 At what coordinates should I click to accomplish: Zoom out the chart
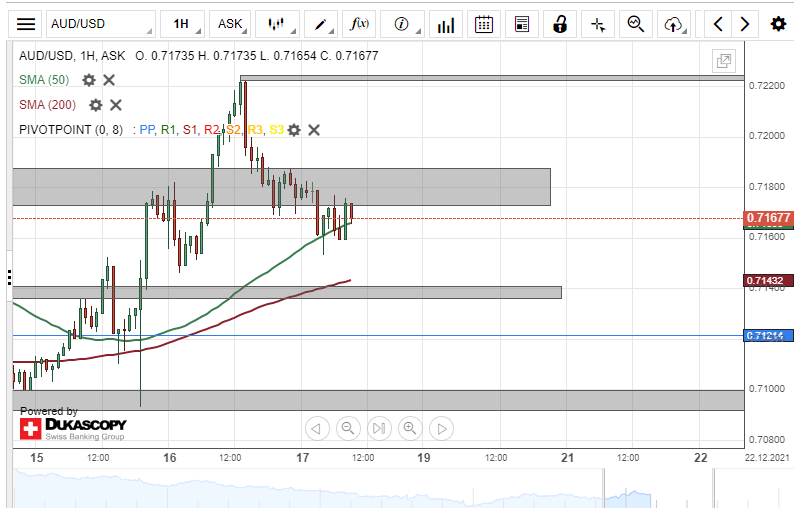coord(348,429)
